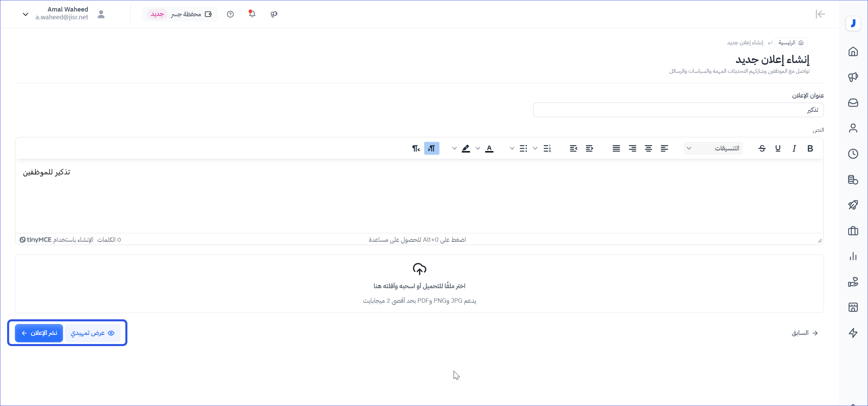Screen dimensions: 868x406
Task: Justify the text with the justify icon
Action: pyautogui.click(x=616, y=148)
